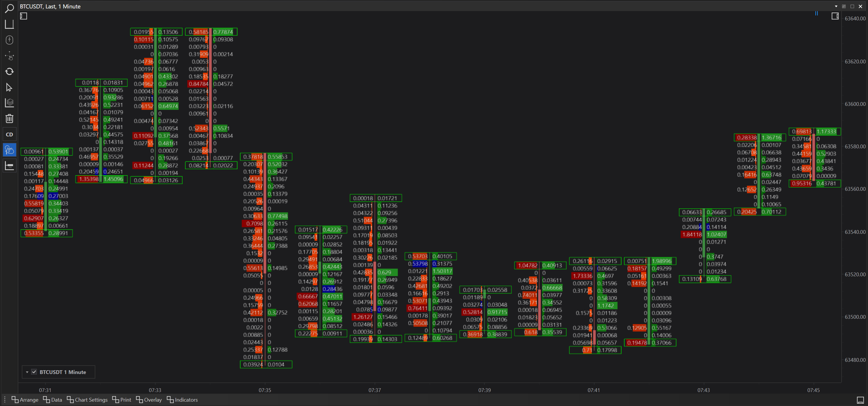Enable the BTCUSDT 1 Minute checkbox
Viewport: 868px width, 406px height.
(x=34, y=372)
